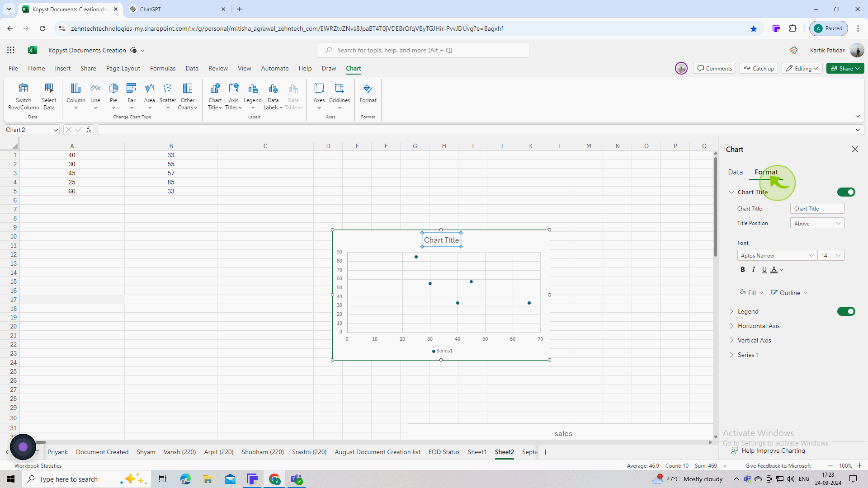Screen dimensions: 868x488
Task: Click zoom out minus button
Action: (x=830, y=465)
